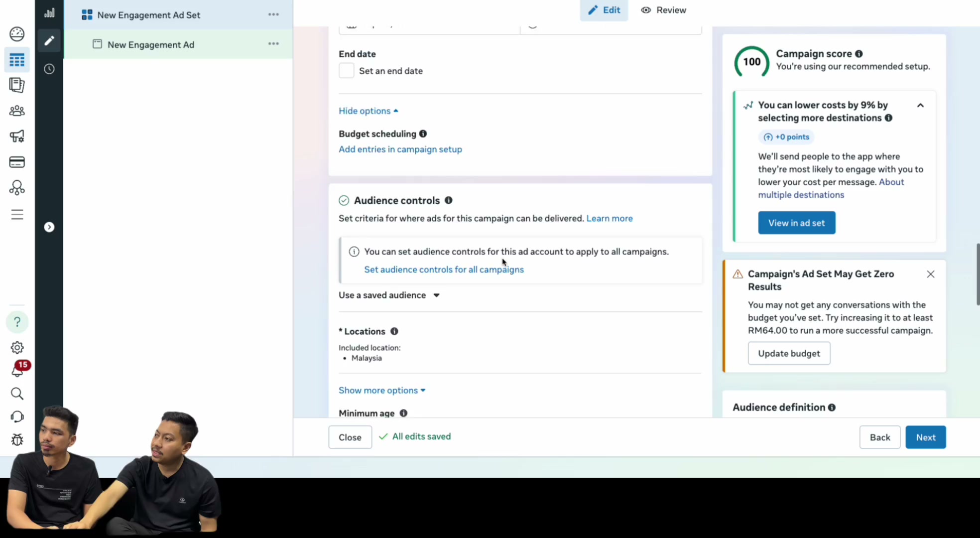Open the Campaigns table grid icon

(x=17, y=60)
